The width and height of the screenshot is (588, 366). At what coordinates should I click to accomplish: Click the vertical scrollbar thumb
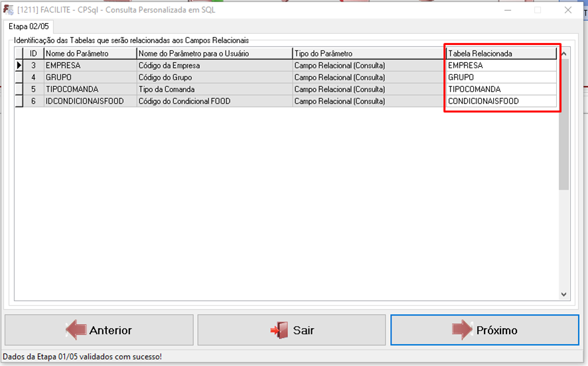(x=564, y=125)
